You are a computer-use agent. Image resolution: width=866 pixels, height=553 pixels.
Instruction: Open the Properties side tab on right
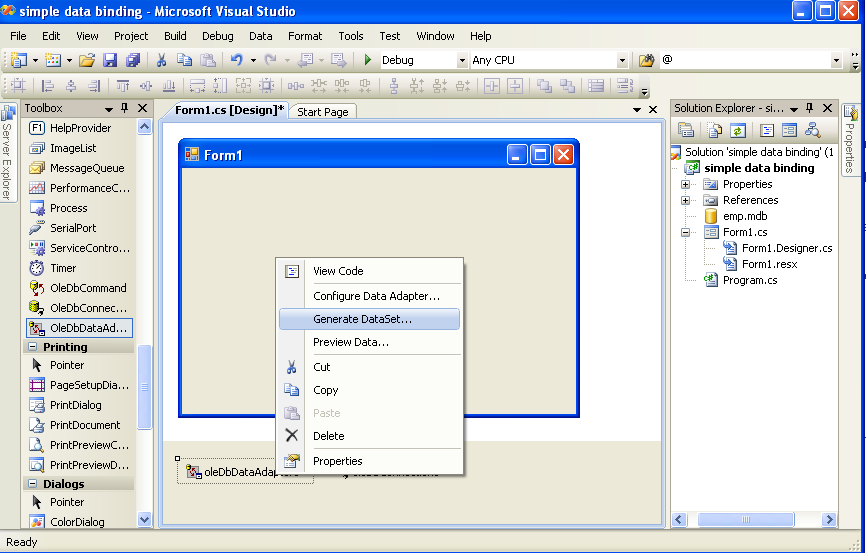point(850,139)
